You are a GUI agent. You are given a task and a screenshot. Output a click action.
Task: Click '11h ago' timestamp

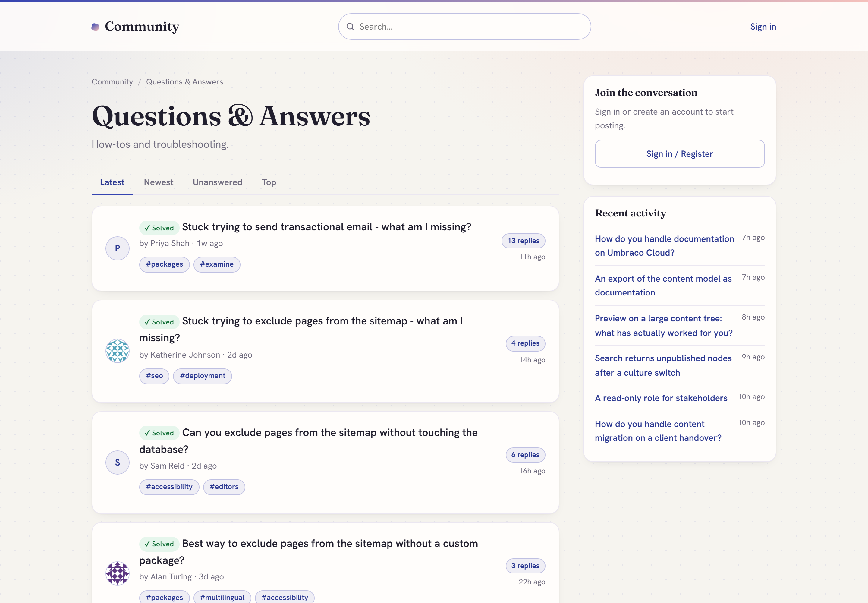pos(532,257)
